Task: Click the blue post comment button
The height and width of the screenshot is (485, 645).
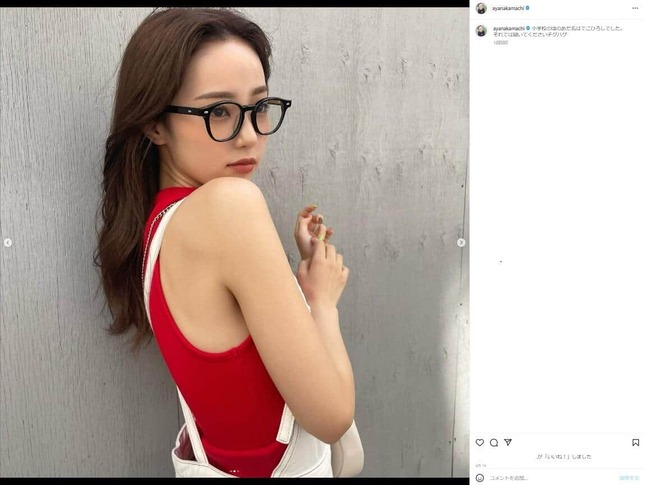Action: click(629, 478)
